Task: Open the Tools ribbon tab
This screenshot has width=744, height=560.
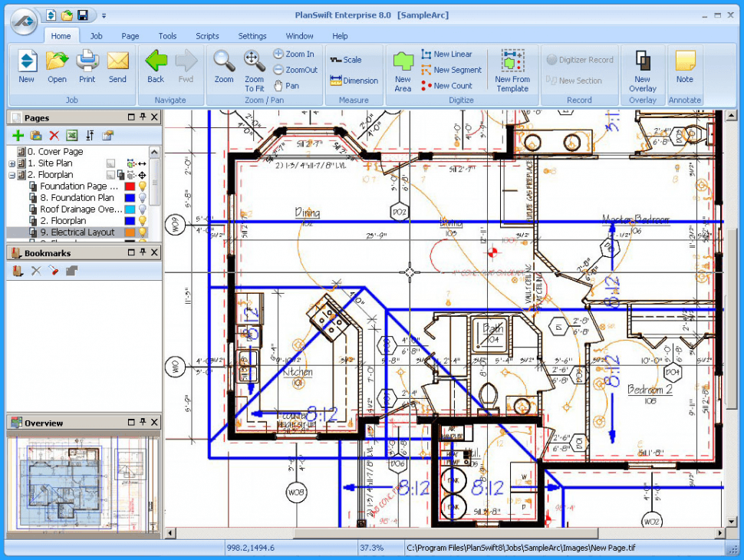Action: [167, 36]
